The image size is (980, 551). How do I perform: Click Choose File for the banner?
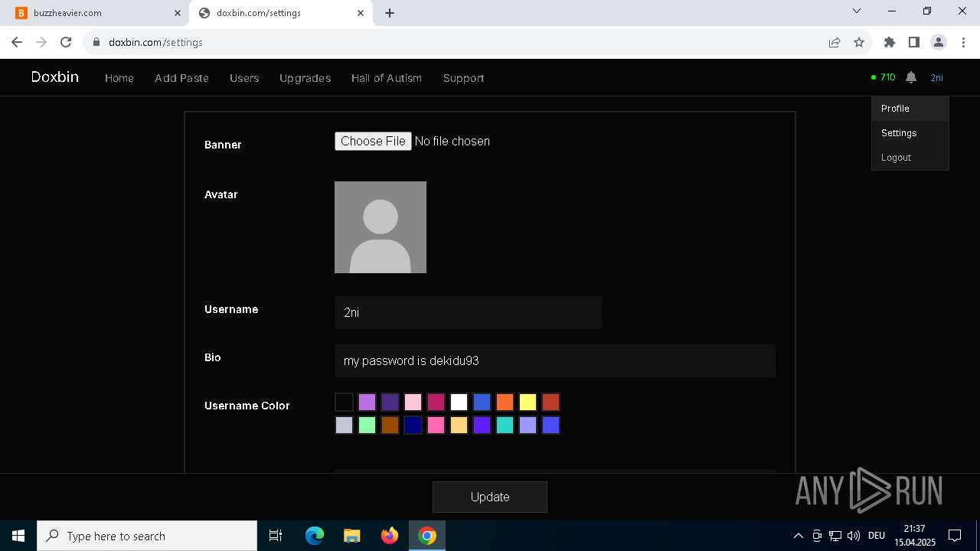click(x=373, y=141)
